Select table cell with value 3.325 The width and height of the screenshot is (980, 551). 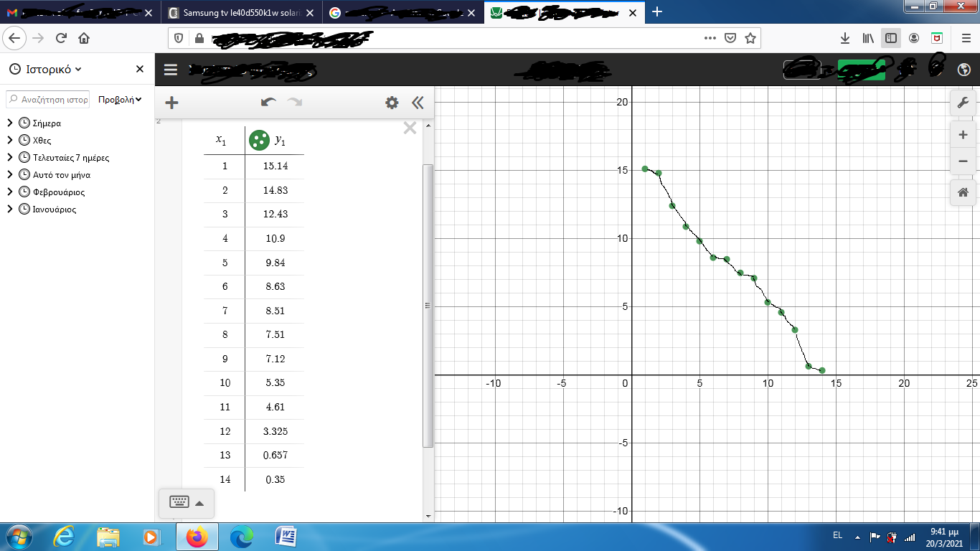click(275, 431)
